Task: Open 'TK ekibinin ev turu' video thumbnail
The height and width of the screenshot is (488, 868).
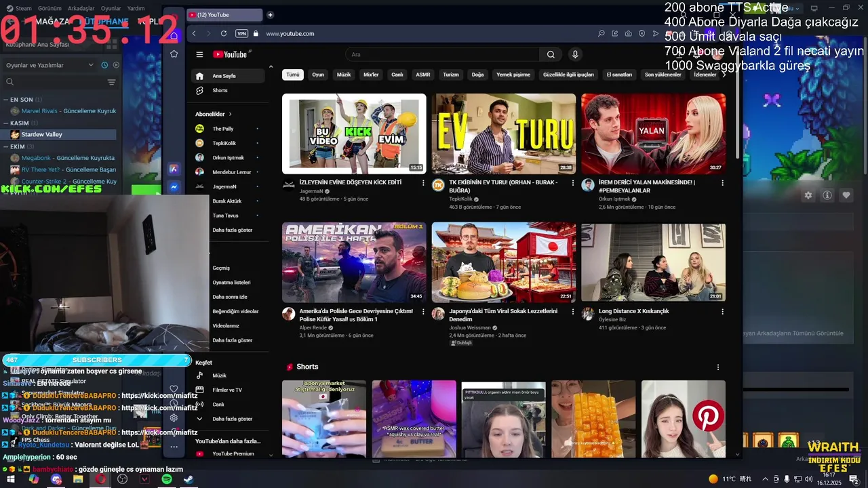Action: (x=504, y=134)
